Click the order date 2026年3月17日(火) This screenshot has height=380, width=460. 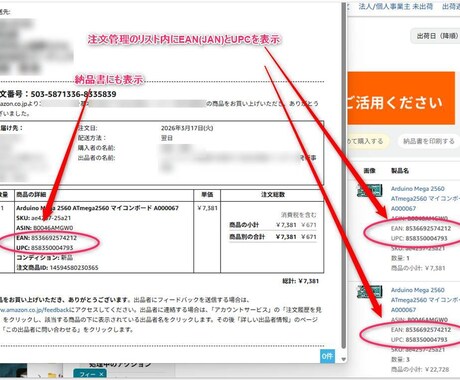point(187,128)
